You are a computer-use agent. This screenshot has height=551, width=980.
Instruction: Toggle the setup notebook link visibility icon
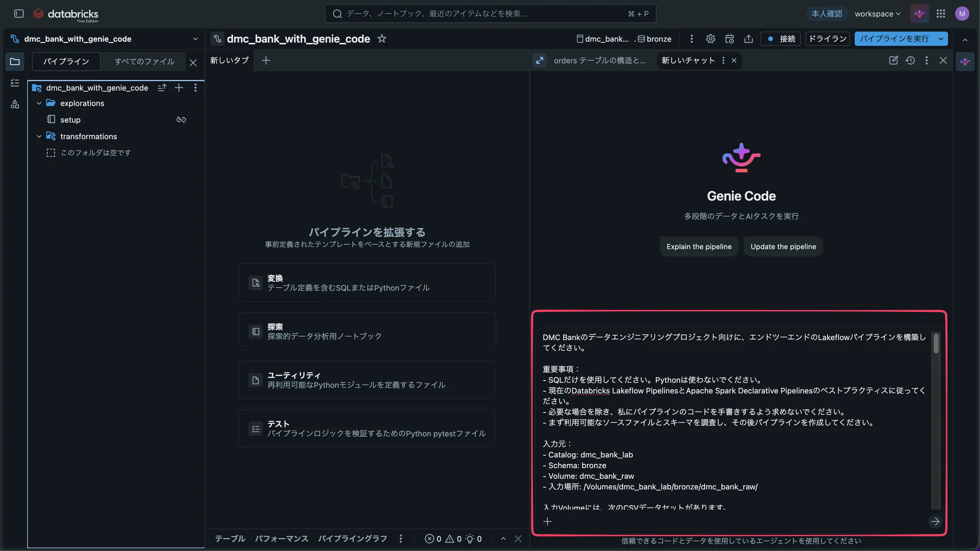[181, 120]
